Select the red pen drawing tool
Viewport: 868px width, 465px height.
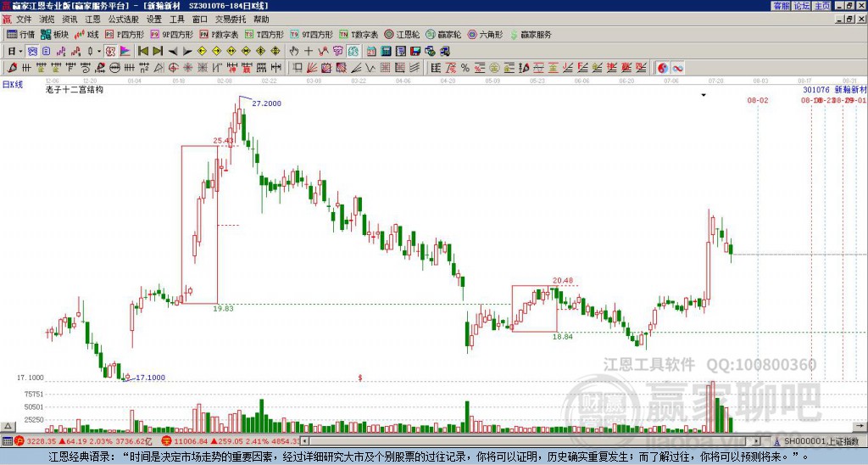[12, 68]
